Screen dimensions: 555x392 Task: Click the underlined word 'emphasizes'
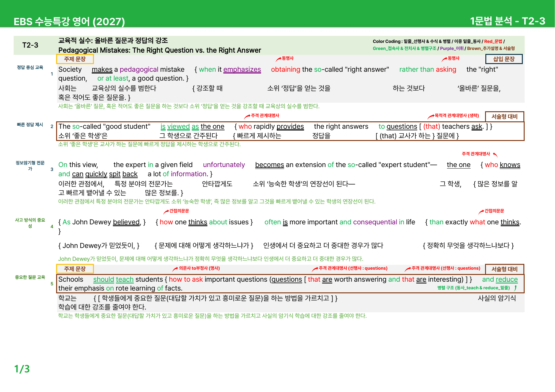click(242, 70)
